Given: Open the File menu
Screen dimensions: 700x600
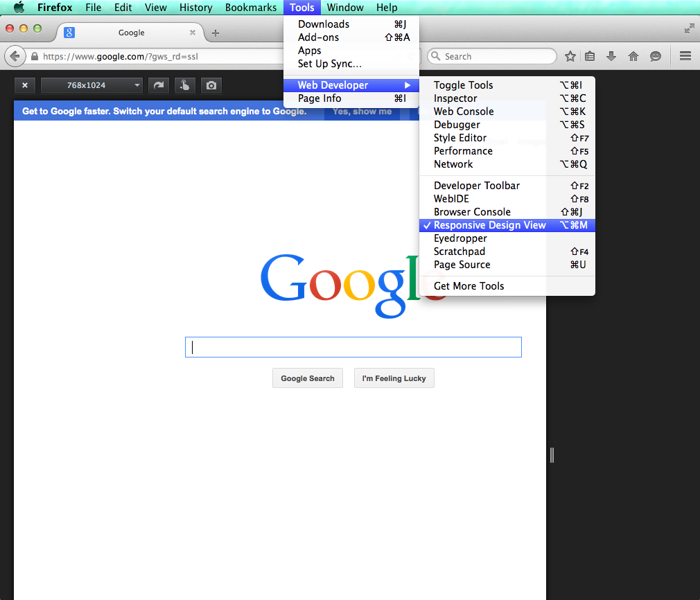Looking at the screenshot, I should coord(94,8).
